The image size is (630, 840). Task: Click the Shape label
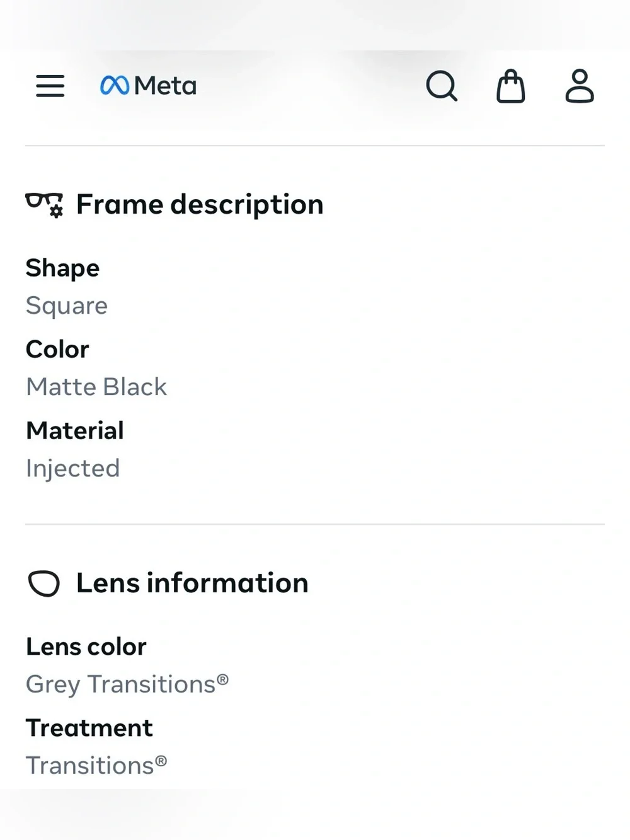[62, 268]
